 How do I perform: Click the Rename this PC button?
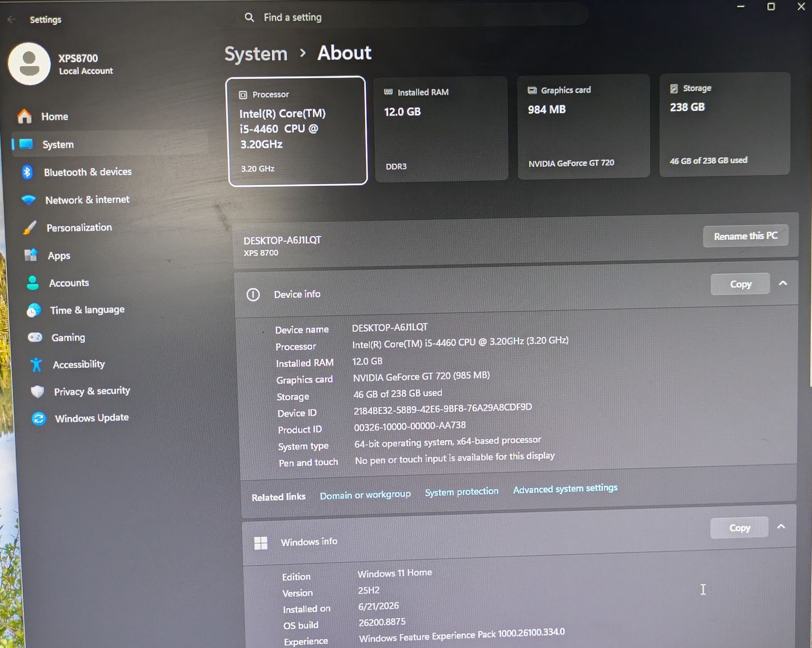pyautogui.click(x=746, y=236)
